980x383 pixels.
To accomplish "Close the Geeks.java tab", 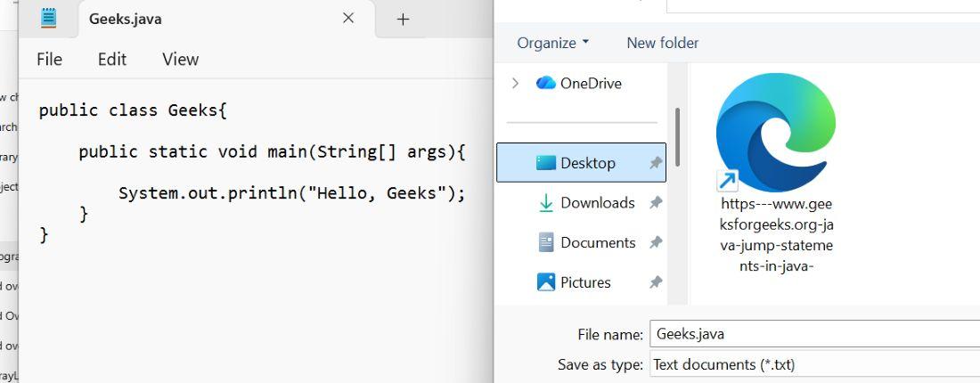I will pos(348,19).
